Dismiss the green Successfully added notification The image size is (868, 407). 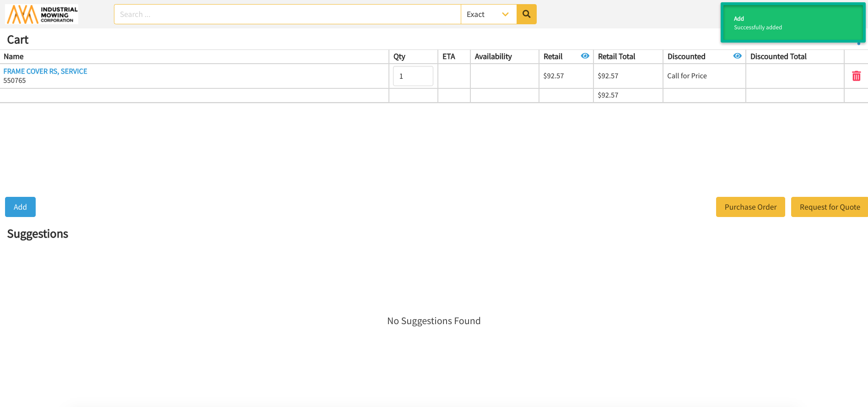coord(793,23)
